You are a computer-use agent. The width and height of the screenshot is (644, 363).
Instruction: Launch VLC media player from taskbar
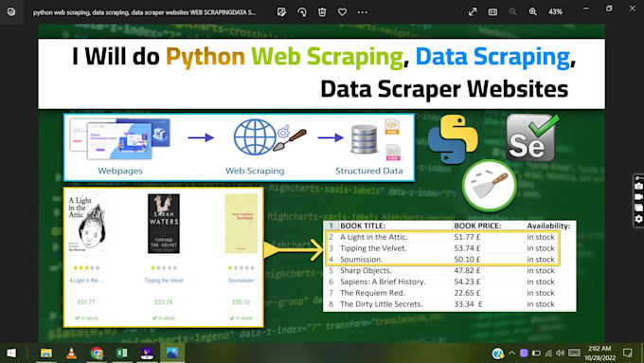pyautogui.click(x=71, y=353)
